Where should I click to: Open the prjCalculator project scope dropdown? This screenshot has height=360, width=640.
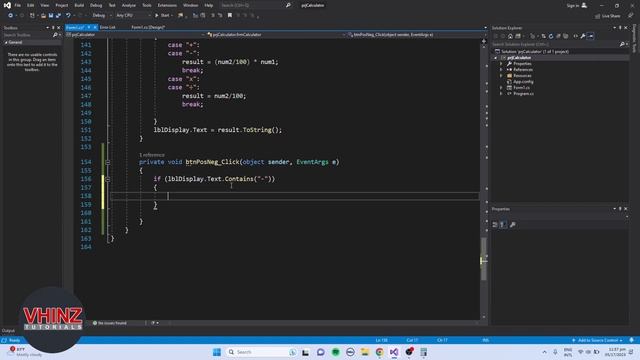point(136,35)
